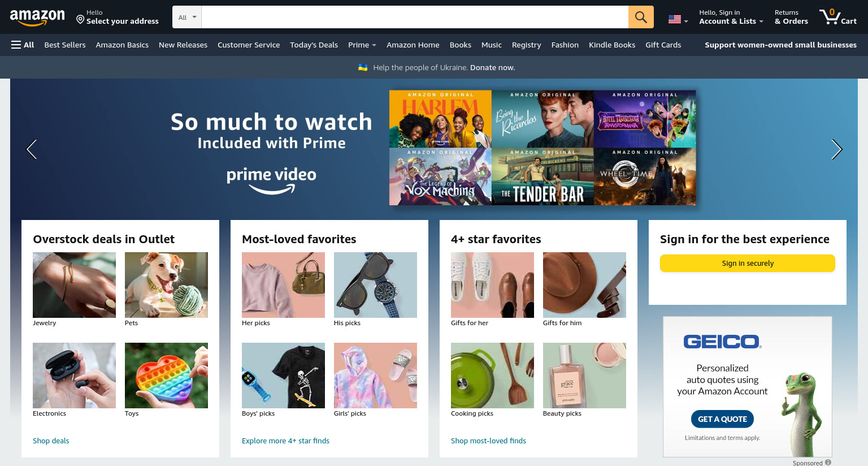The image size is (868, 466).
Task: Open The Legend of Vox Machina thumbnail
Action: 440,176
